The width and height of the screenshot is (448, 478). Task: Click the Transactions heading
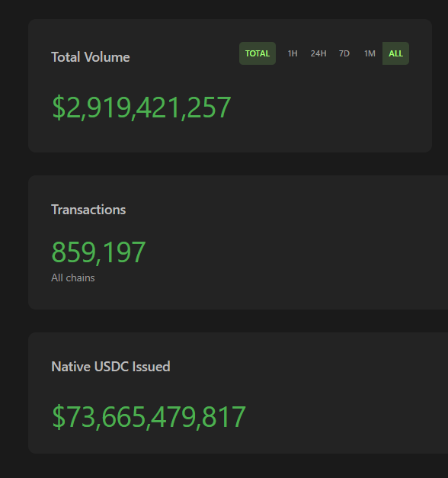point(88,210)
